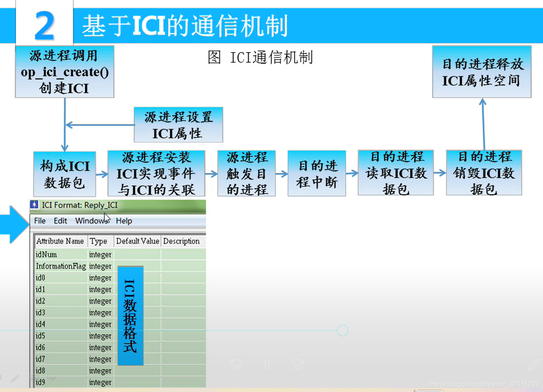
Task: Pause the video playback
Action: point(267,365)
